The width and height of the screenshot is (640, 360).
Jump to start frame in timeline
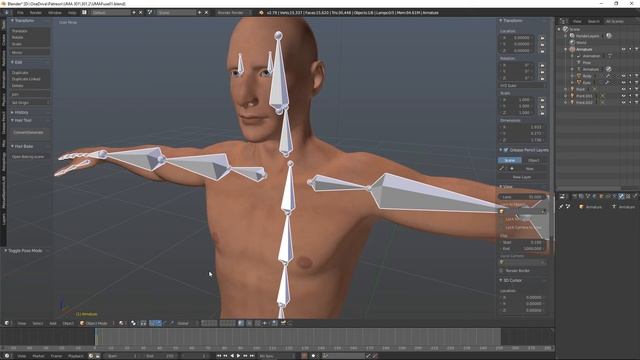tap(219, 356)
